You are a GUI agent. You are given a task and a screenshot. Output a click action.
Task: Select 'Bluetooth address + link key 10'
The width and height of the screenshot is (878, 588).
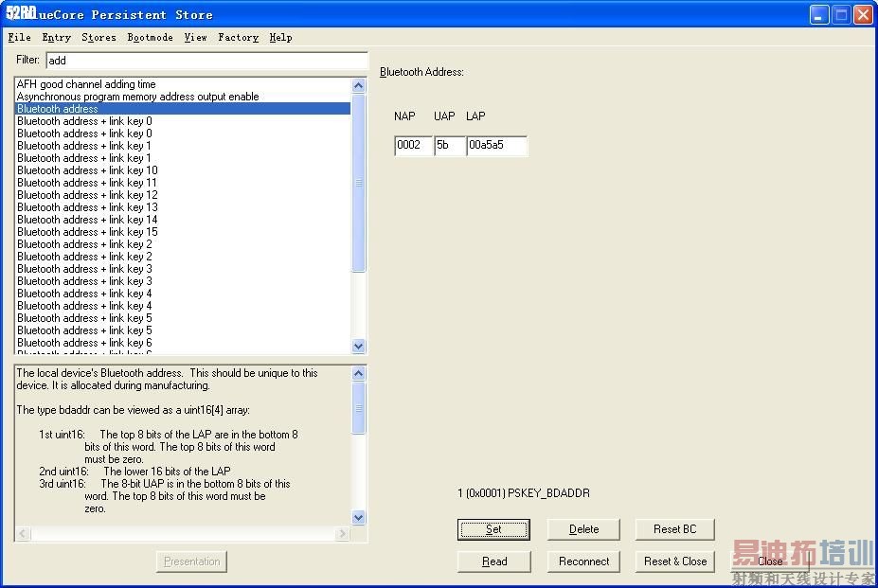(x=183, y=170)
